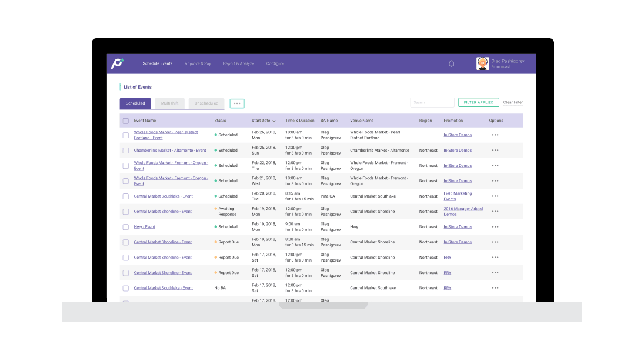
Task: Switch to the Scheduled tab
Action: (x=135, y=103)
